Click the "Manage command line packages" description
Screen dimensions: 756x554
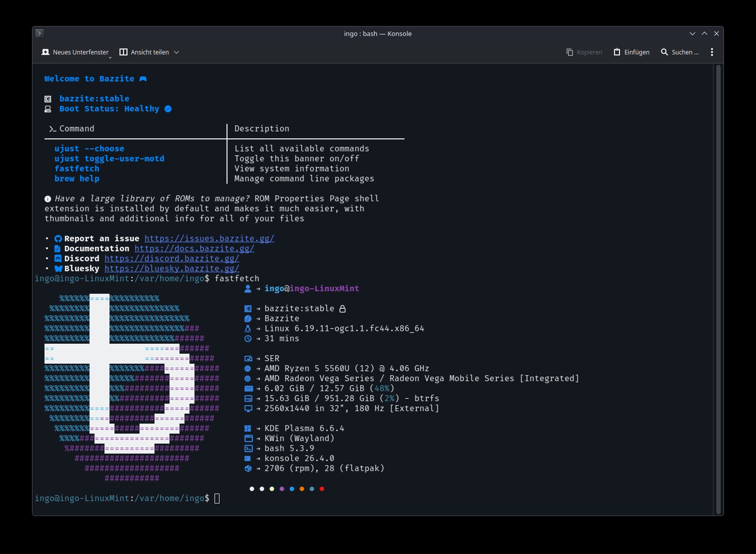[304, 179]
